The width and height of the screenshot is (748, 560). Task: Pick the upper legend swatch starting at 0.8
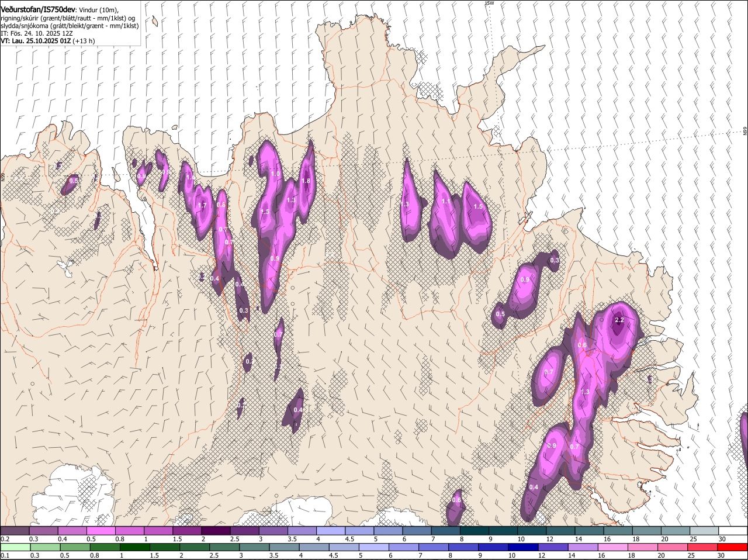point(130,530)
